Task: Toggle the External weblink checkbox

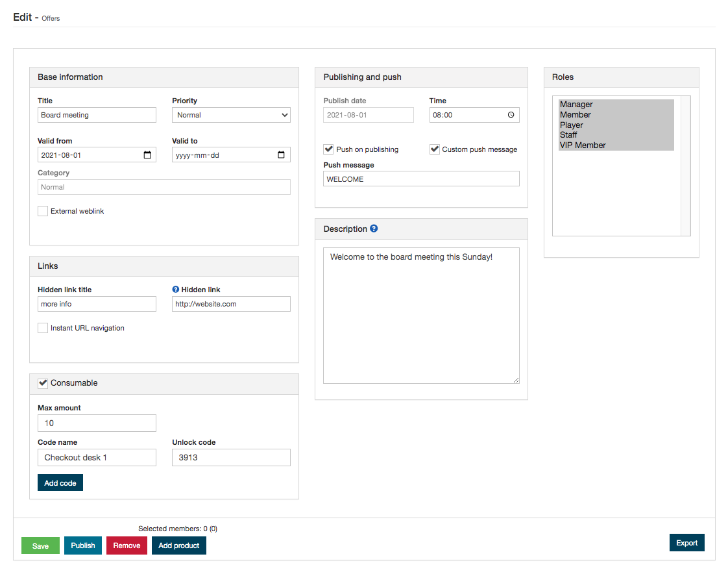Action: 43,211
